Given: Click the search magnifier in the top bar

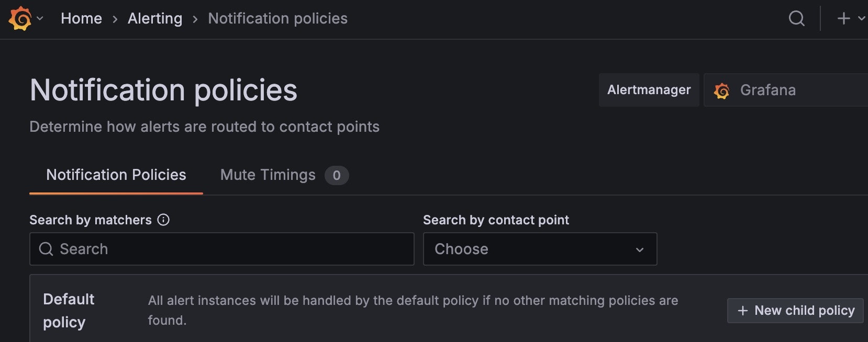Looking at the screenshot, I should coord(796,18).
